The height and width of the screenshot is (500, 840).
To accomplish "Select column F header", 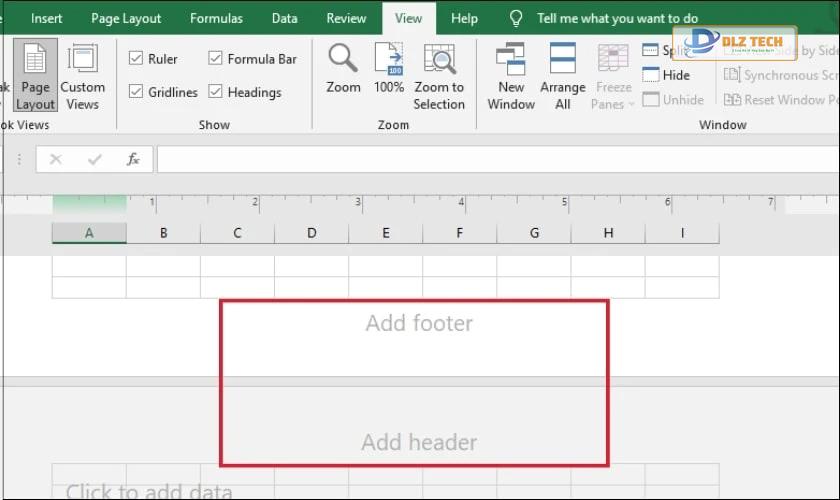I will (x=460, y=233).
